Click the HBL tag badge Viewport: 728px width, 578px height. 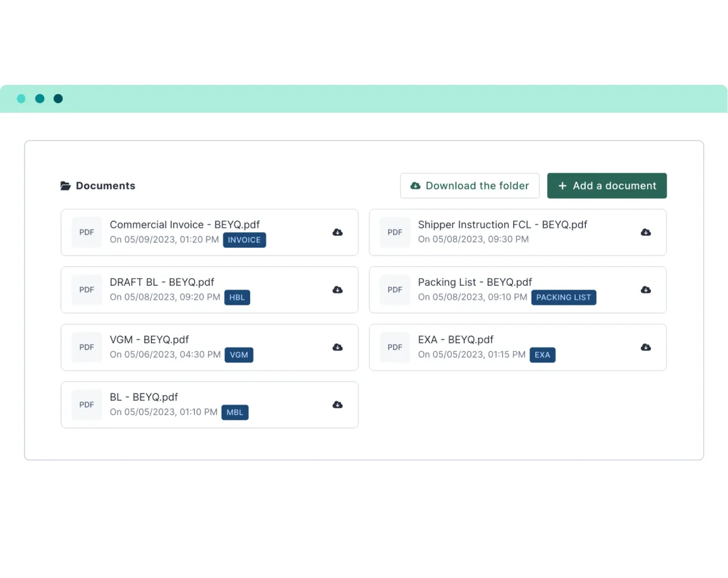[x=237, y=297]
